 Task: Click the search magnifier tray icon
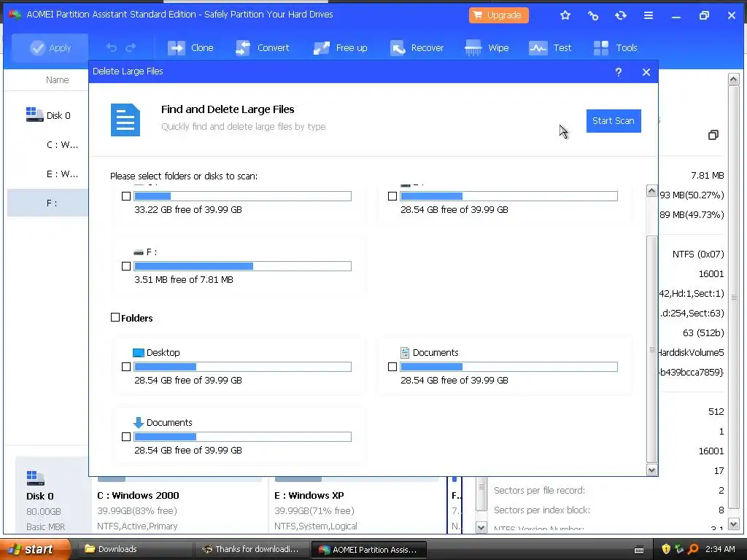pos(693,550)
